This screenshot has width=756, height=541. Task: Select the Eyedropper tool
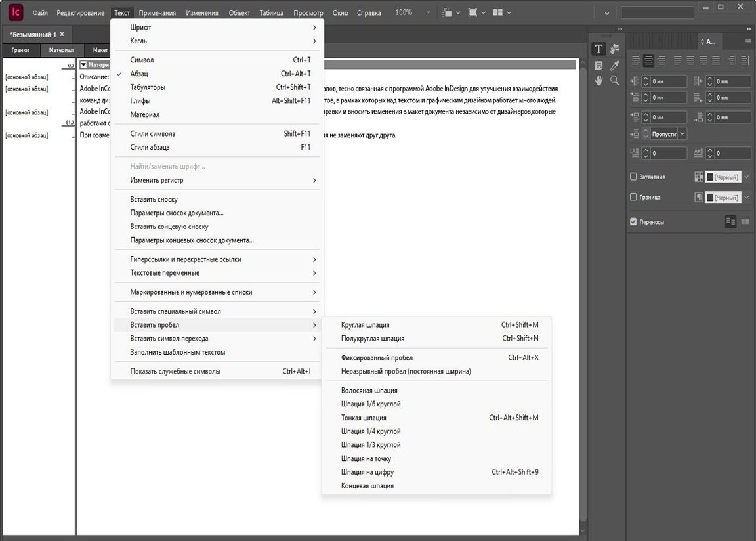point(615,65)
